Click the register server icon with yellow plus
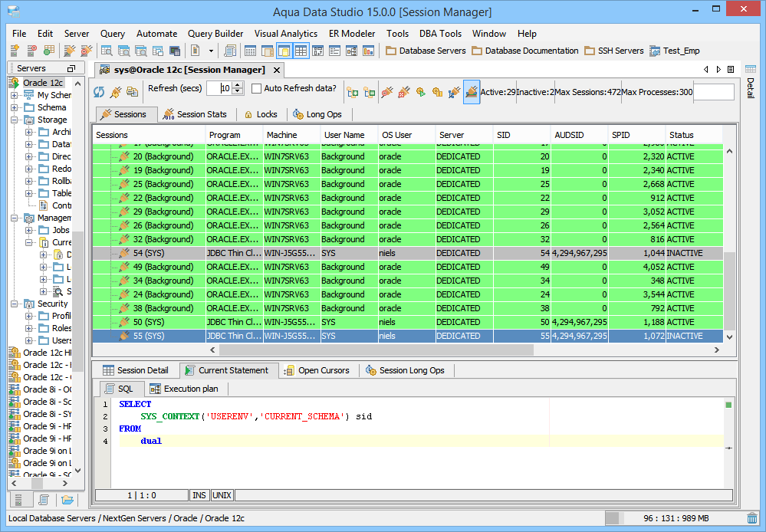The height and width of the screenshot is (532, 766). (x=15, y=51)
